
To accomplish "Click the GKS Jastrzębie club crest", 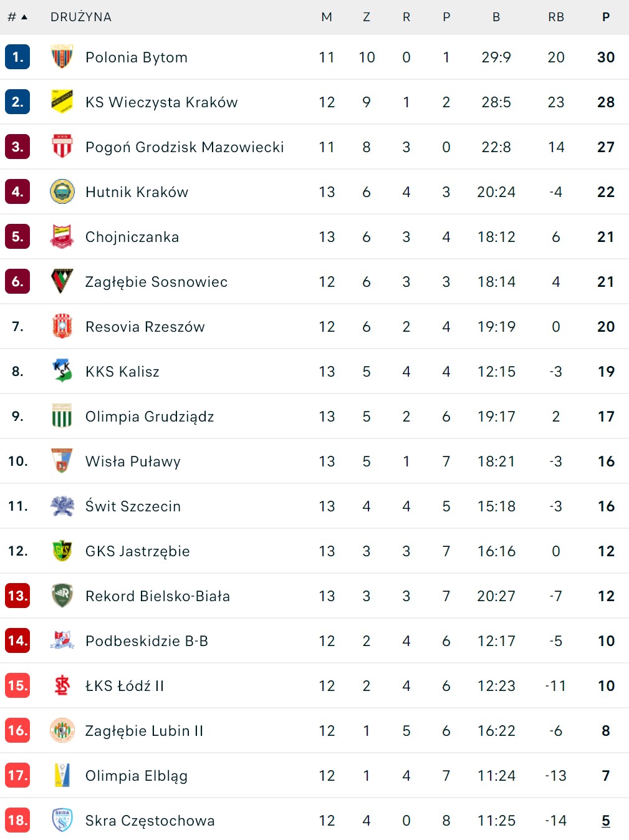I will (x=62, y=551).
